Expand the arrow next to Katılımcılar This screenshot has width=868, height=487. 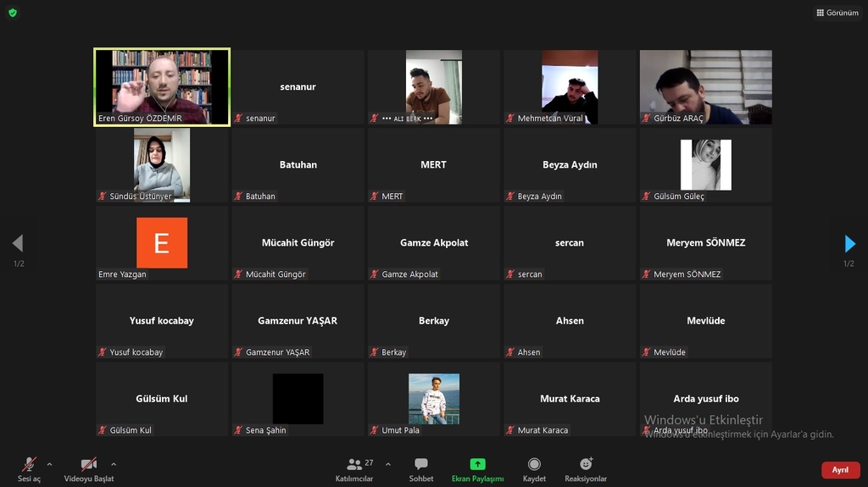point(388,464)
